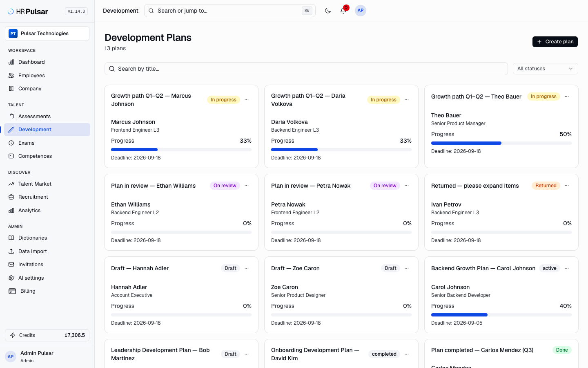Open the Pulsar Technologies workspace switcher
The image size is (588, 368).
(47, 34)
